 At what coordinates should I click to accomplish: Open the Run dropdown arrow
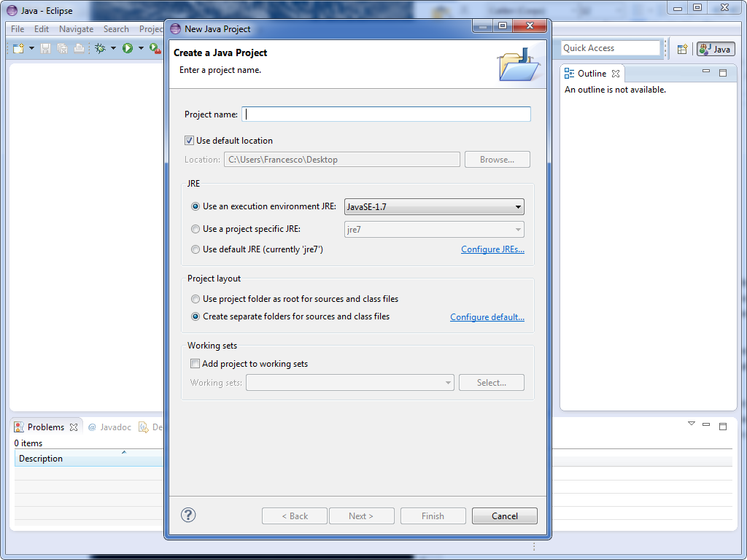[x=141, y=48]
